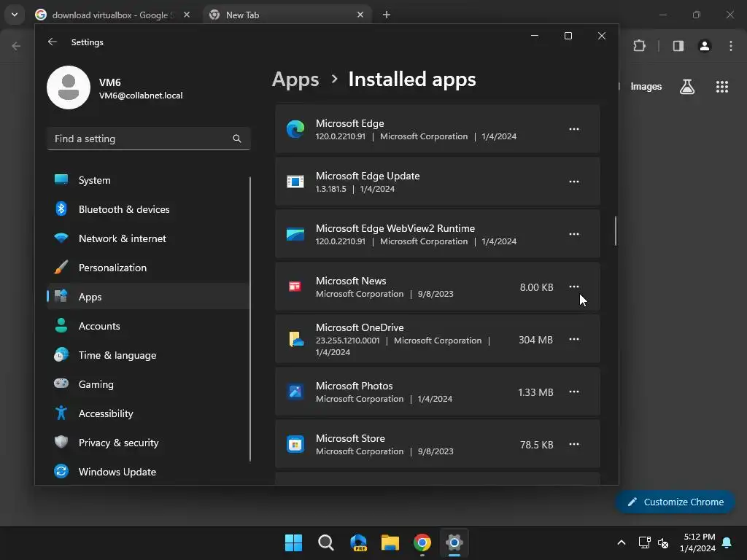This screenshot has height=560, width=747.
Task: Open Chrome profile avatar menu
Action: 705,46
